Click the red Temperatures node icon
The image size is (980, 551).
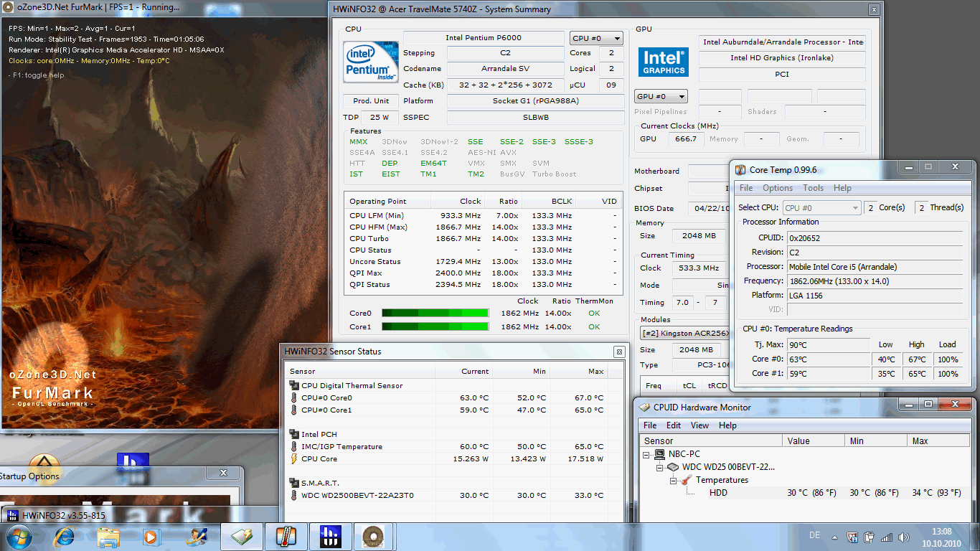[687, 480]
